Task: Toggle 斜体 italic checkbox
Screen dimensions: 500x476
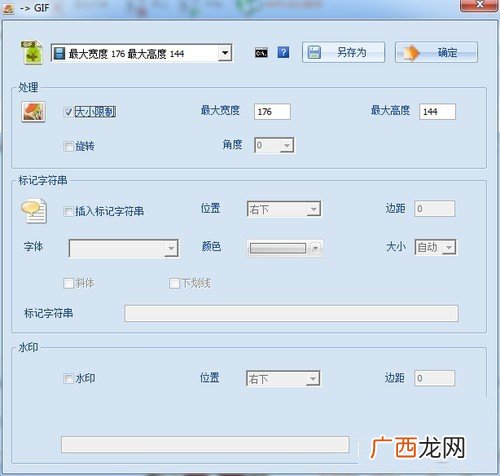Action: tap(68, 283)
